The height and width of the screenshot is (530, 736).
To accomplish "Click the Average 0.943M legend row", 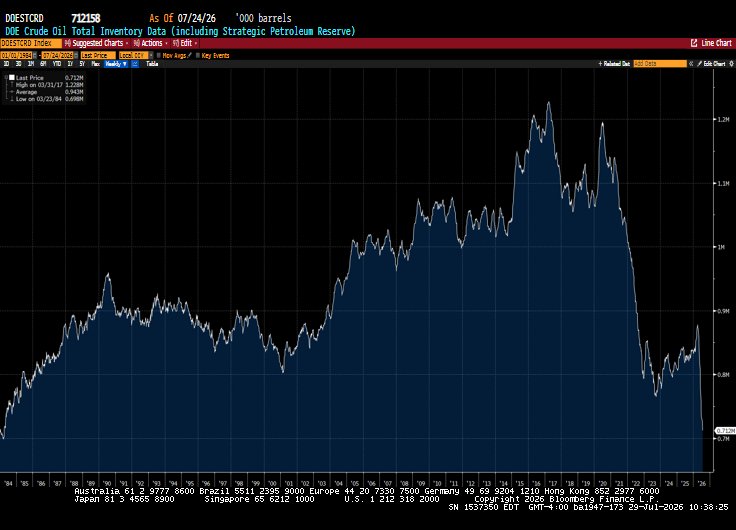I will point(47,92).
